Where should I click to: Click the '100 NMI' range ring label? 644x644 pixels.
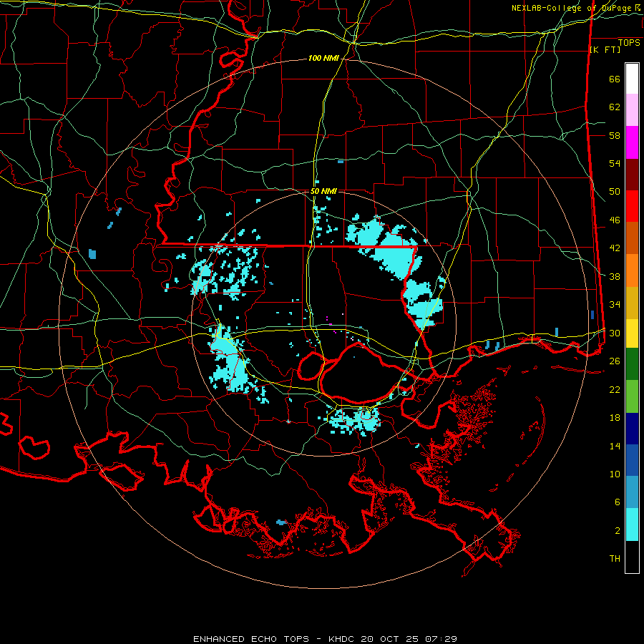pos(323,59)
